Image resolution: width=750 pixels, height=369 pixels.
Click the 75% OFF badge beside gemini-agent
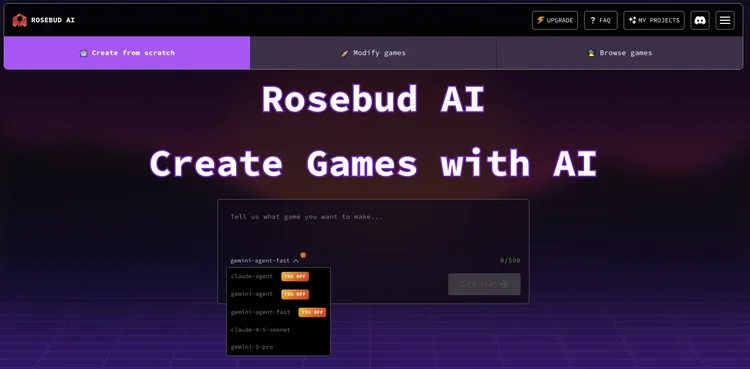pos(295,294)
